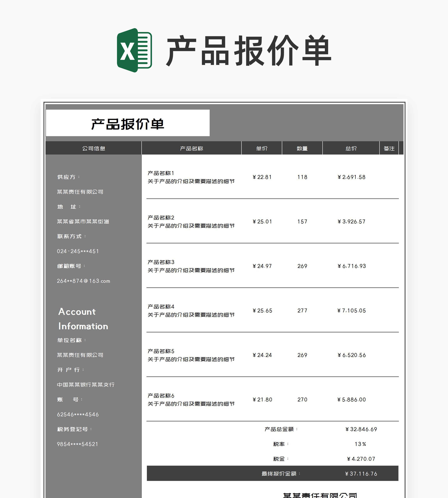Viewport: 448px width, 498px height.
Task: Click the 总价 column header
Action: tap(351, 148)
